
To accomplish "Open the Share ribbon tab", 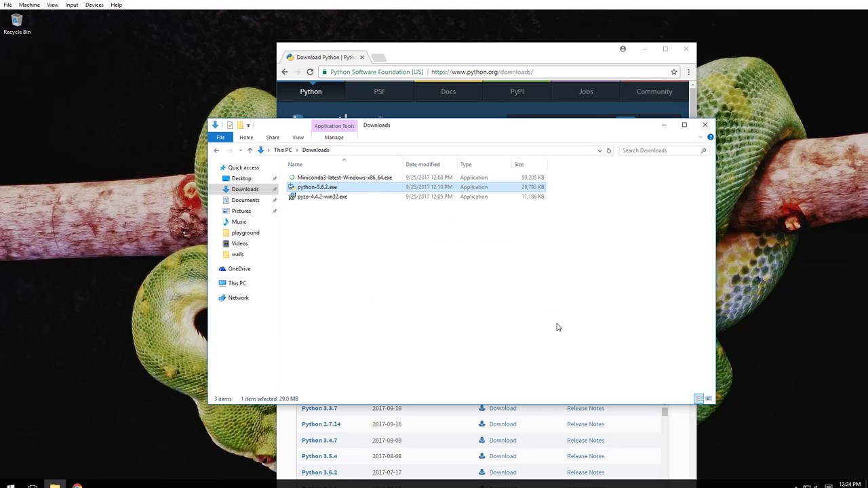I will click(273, 137).
